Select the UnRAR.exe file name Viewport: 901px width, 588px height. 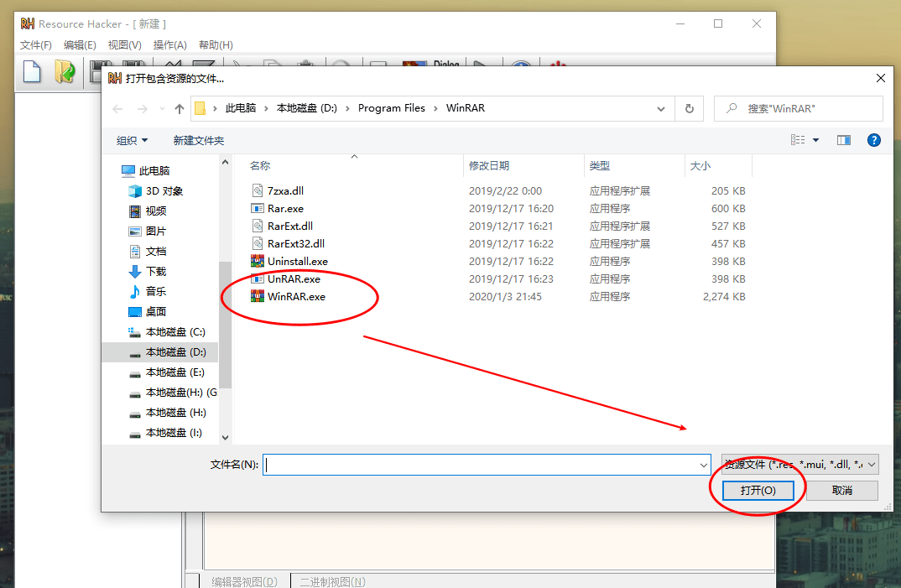pos(294,278)
